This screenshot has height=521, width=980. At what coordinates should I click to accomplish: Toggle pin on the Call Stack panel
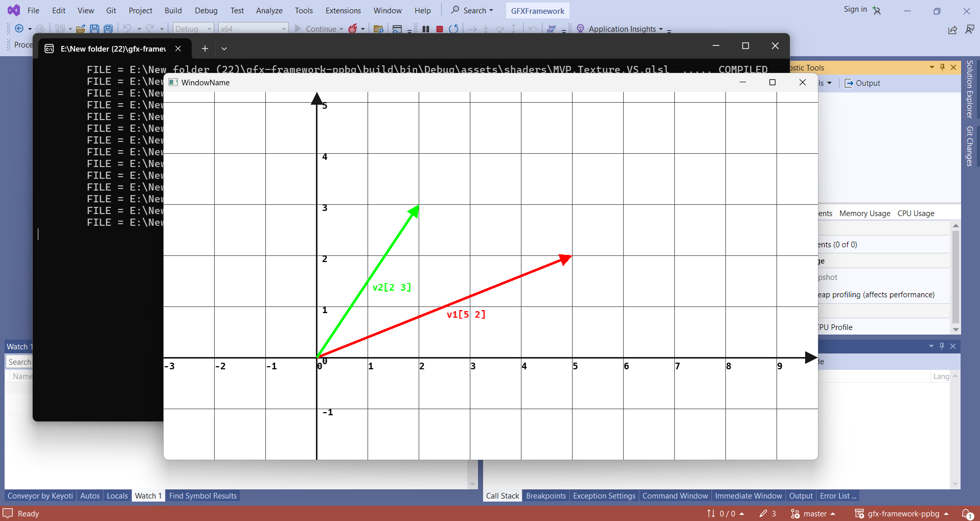942,346
